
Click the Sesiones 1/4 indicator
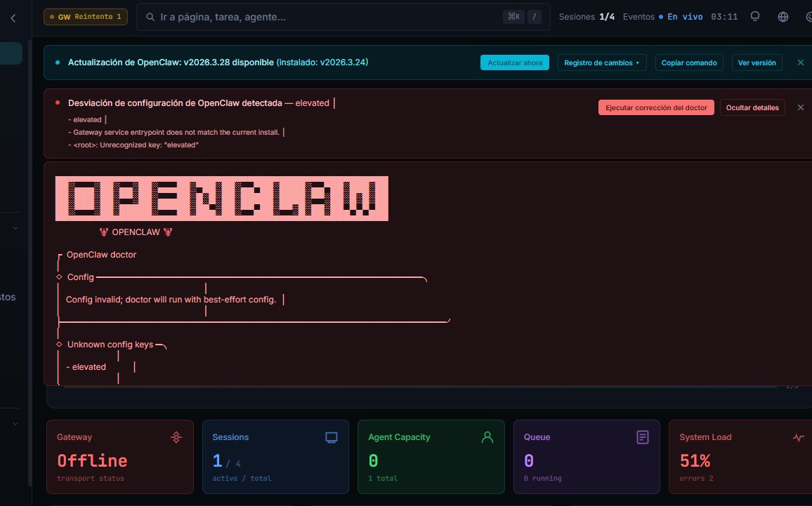(x=587, y=17)
